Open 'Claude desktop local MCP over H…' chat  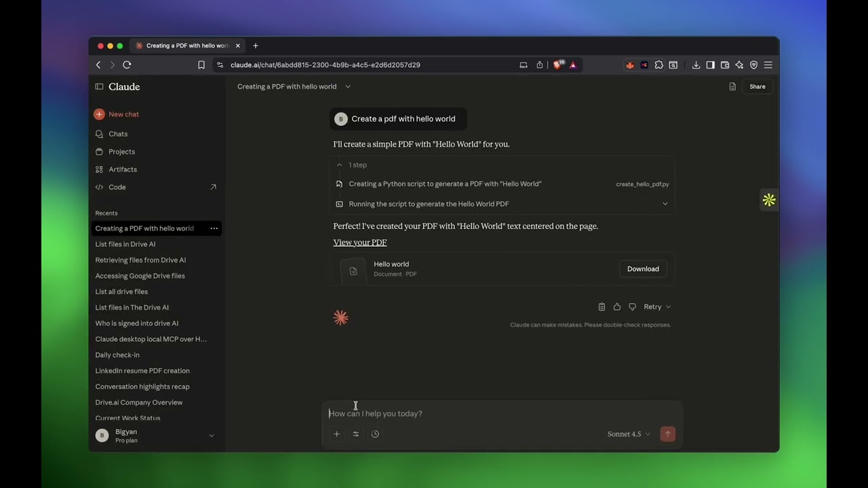[151, 339]
